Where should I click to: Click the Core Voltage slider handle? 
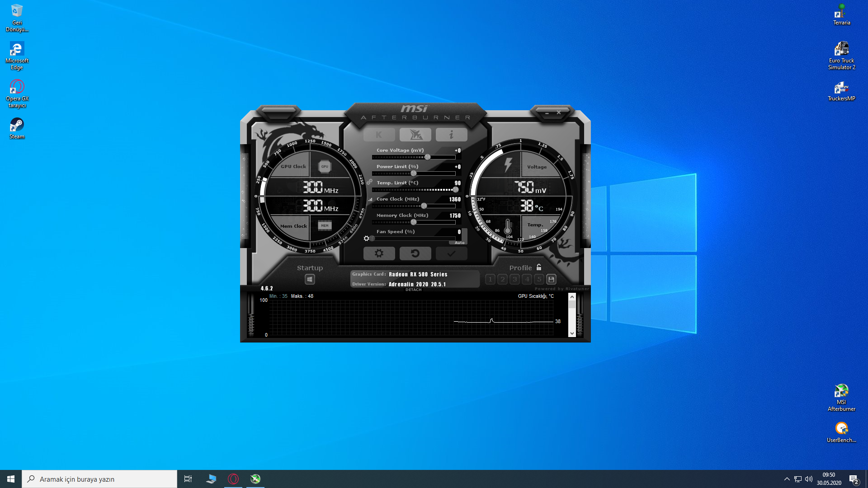428,157
